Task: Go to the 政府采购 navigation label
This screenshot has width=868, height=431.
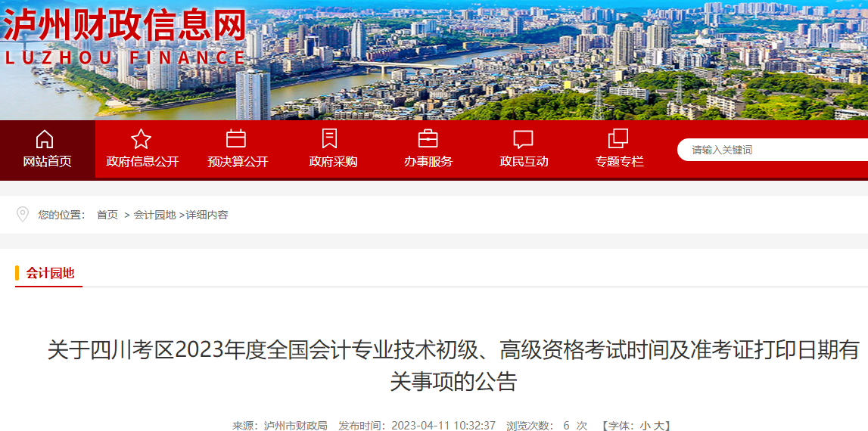Action: [x=333, y=162]
